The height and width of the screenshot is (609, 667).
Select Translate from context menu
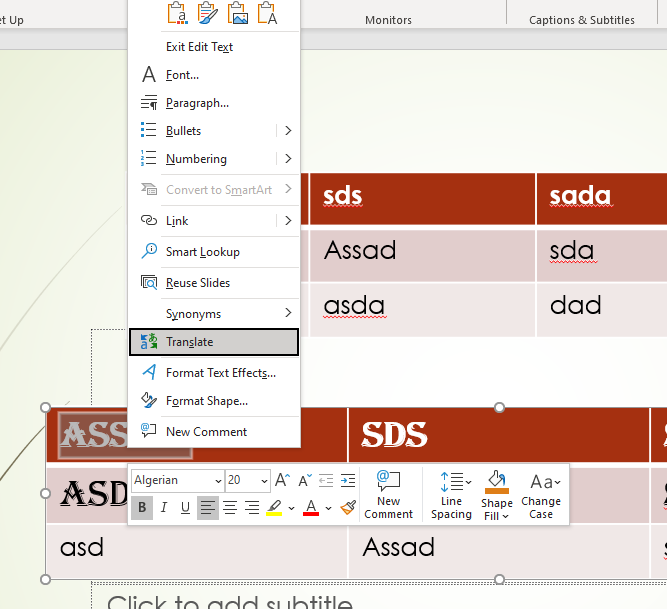(x=214, y=342)
